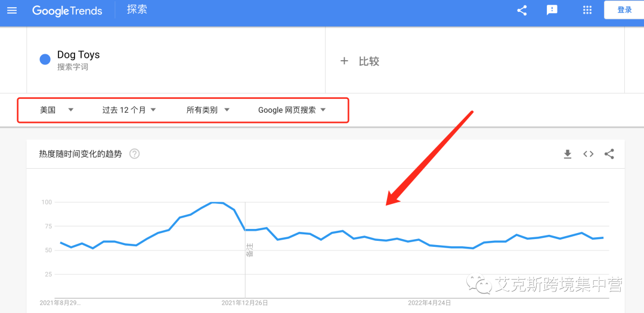Download the trend chart CSV
This screenshot has height=313, width=644.
click(x=568, y=154)
